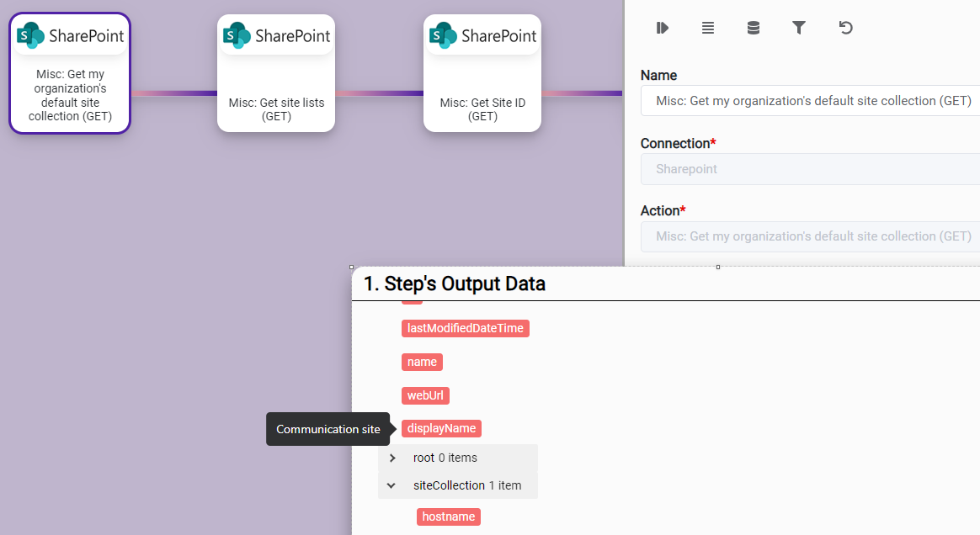The height and width of the screenshot is (535, 980).
Task: Collapse the siteCollection 1 item row
Action: (x=391, y=485)
